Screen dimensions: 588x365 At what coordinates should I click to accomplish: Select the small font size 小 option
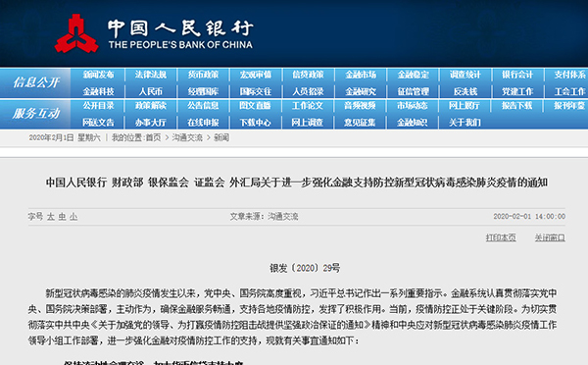[x=73, y=217]
